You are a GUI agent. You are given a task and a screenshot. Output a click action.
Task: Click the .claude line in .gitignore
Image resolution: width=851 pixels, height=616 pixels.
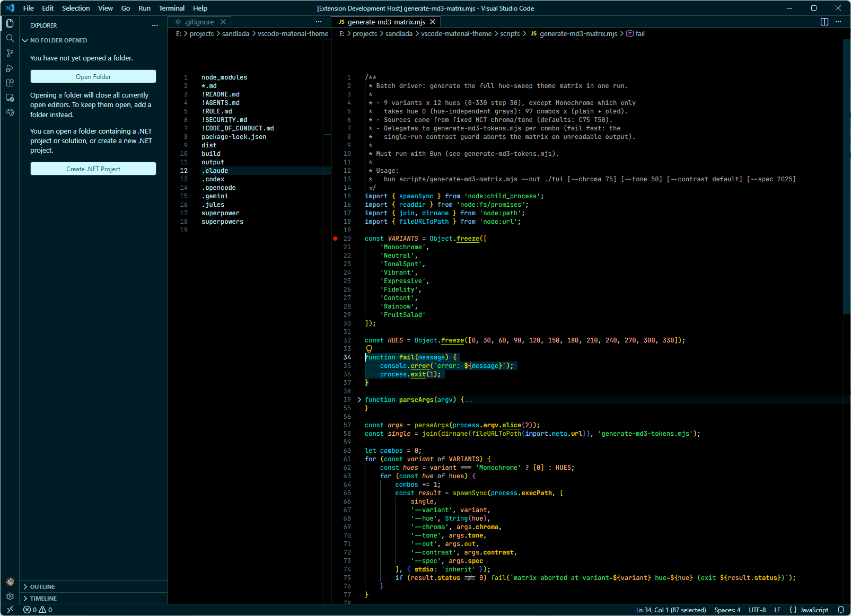coord(215,171)
